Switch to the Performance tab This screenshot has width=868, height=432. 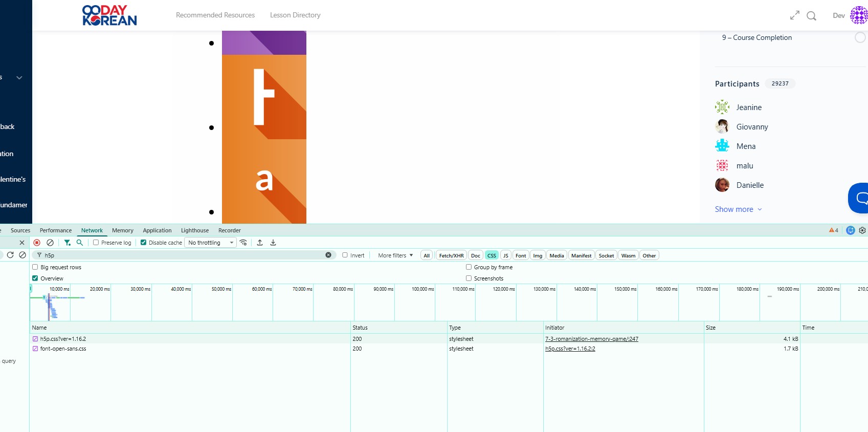56,230
